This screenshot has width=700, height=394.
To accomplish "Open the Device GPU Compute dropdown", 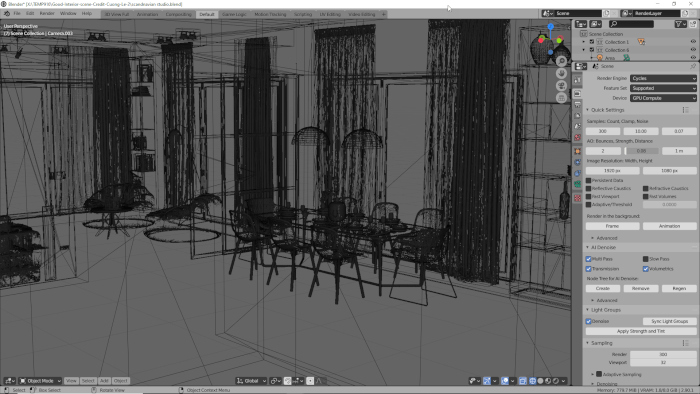I will coord(663,98).
